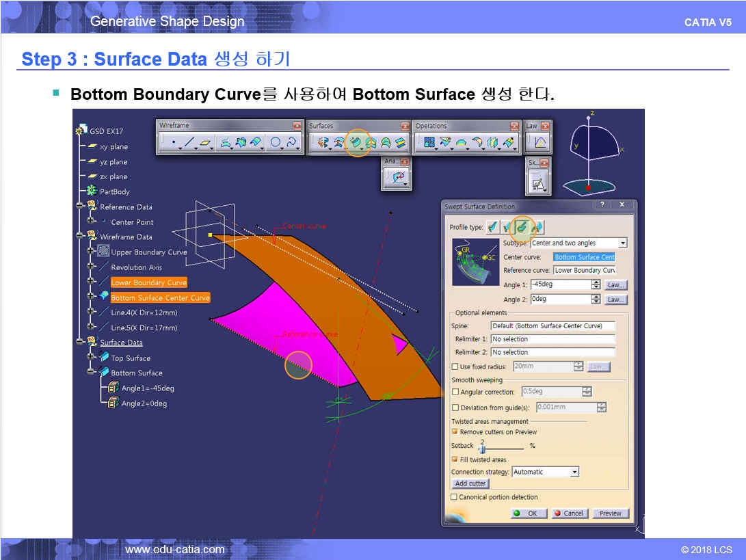Select the Line tool in Wireframe toolbar
Screen dimensions: 746x560
point(190,143)
